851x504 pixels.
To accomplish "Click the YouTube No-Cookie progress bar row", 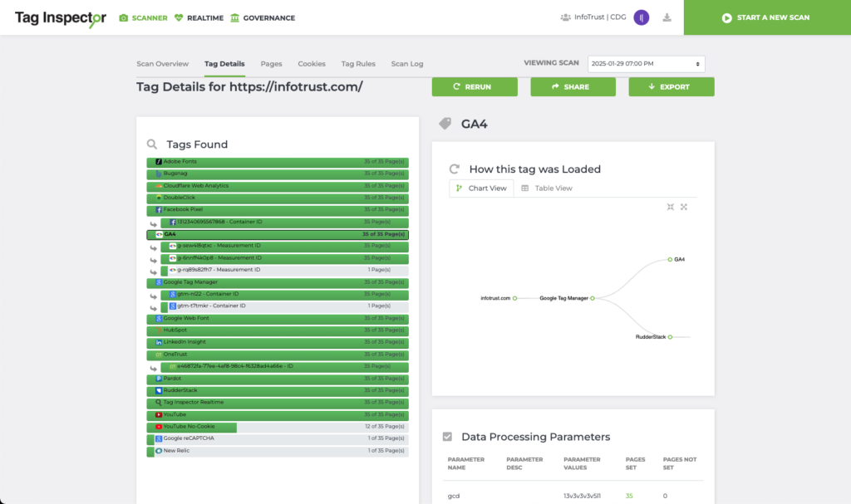I will pos(278,427).
